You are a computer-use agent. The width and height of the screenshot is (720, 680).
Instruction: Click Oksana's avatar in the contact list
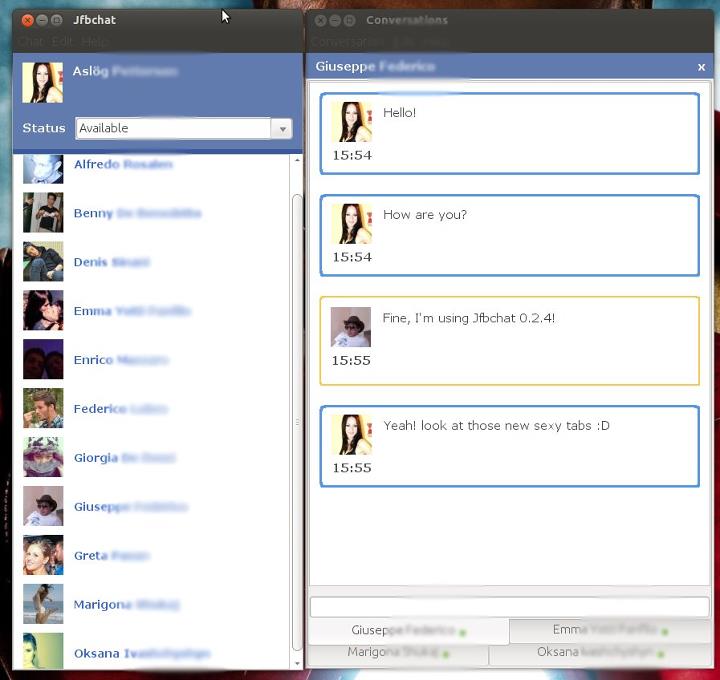(x=43, y=651)
